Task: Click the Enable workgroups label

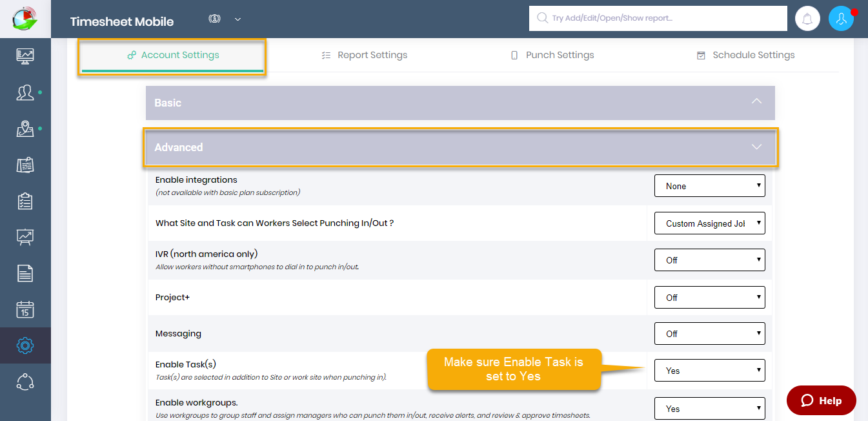Action: point(197,402)
